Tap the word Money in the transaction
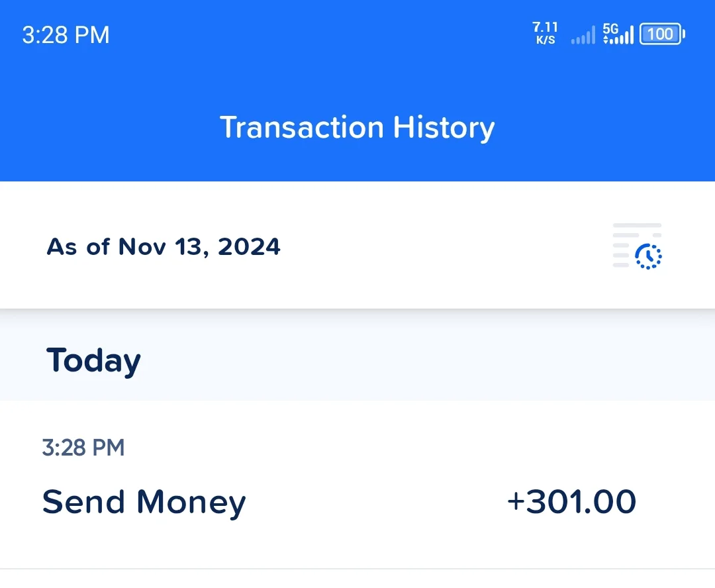Image resolution: width=715 pixels, height=588 pixels. [191, 503]
